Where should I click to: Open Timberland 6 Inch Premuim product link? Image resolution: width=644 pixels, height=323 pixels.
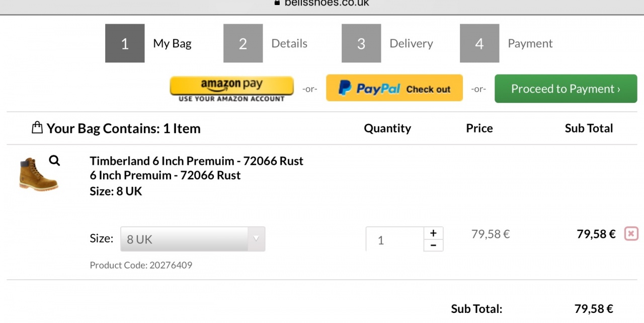click(x=196, y=161)
